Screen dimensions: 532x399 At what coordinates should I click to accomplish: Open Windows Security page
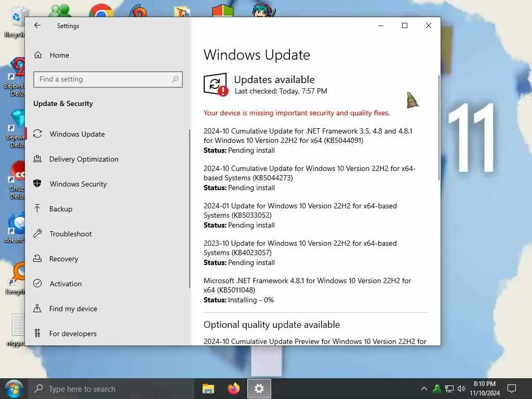click(x=78, y=184)
